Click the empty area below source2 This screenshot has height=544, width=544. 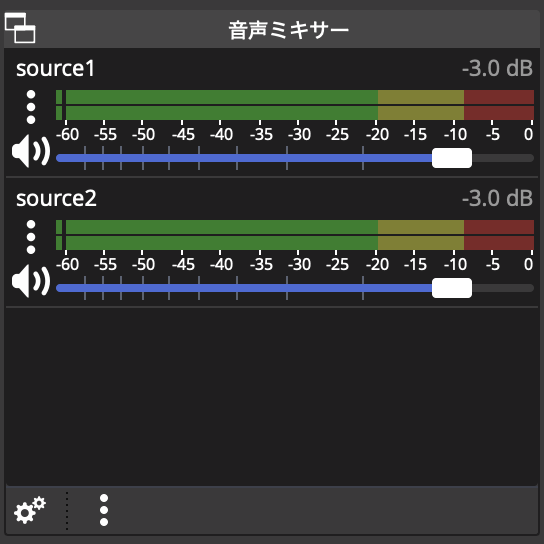click(x=272, y=396)
